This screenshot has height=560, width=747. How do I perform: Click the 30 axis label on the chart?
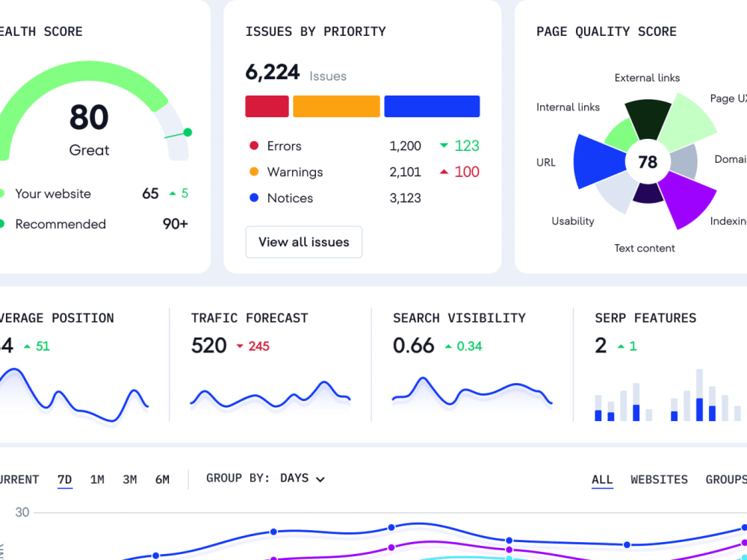tap(22, 512)
